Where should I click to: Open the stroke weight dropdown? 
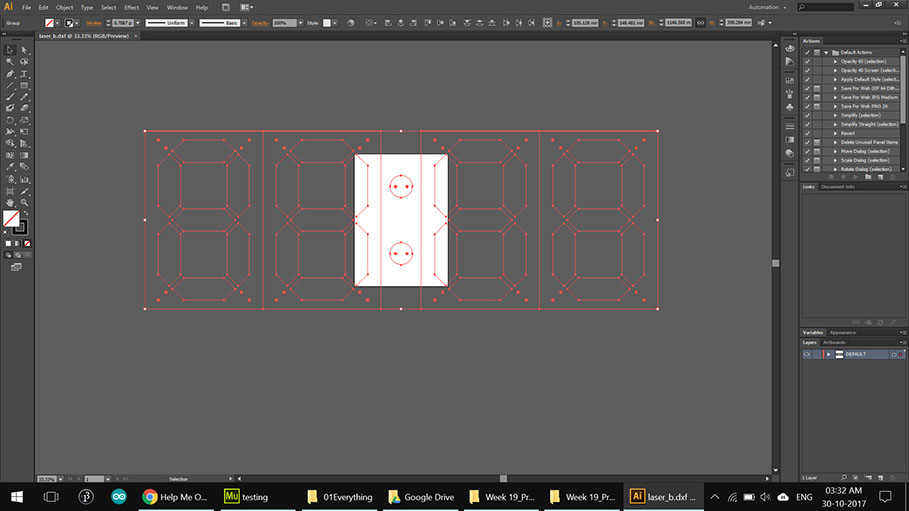point(137,23)
